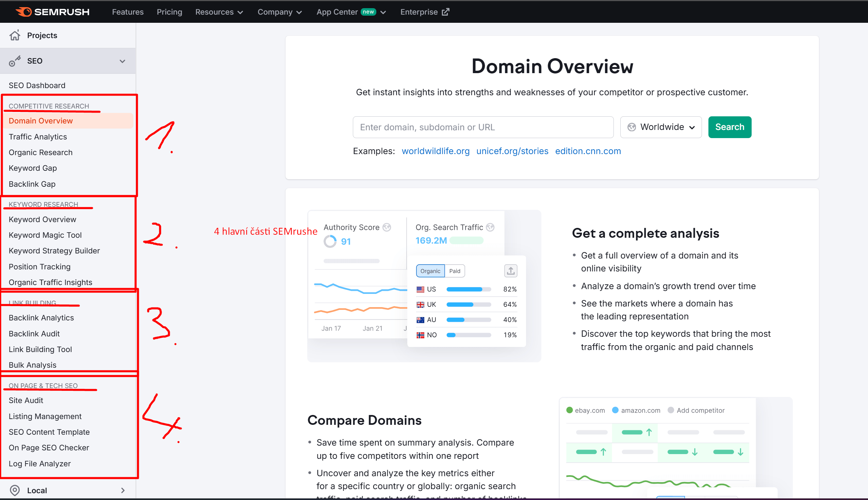
Task: Click the US 82% traffic bar
Action: coord(469,289)
